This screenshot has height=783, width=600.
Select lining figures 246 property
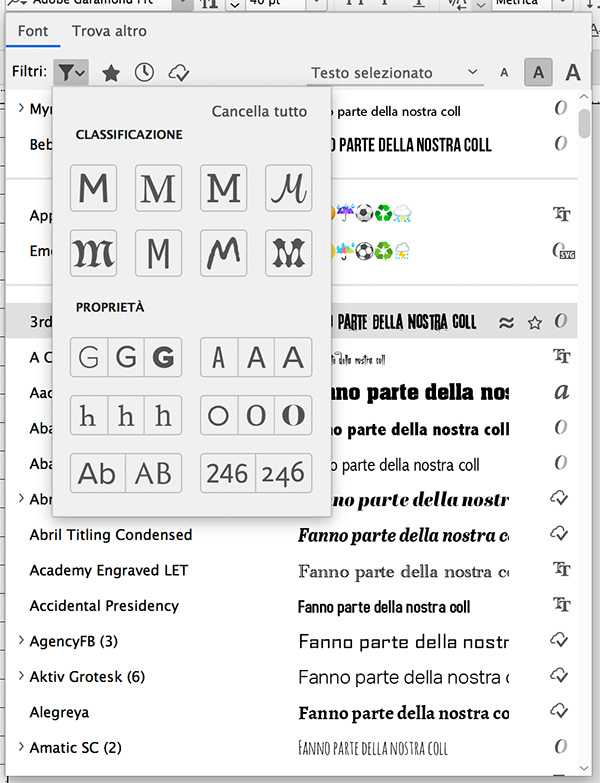pyautogui.click(x=228, y=473)
